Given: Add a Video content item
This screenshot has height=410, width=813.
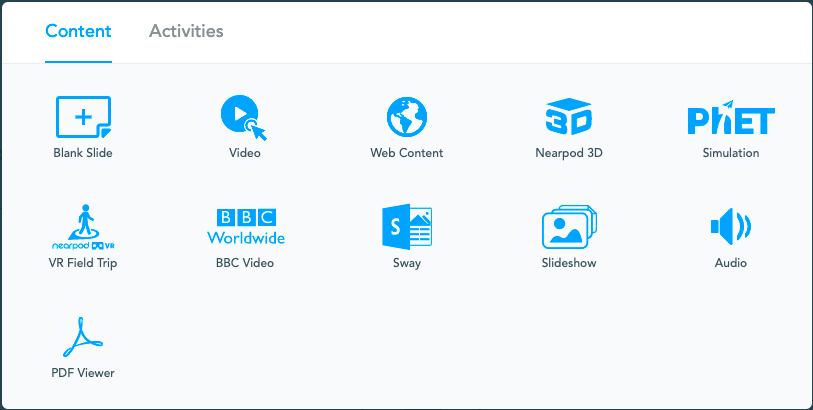Looking at the screenshot, I should pos(244,118).
